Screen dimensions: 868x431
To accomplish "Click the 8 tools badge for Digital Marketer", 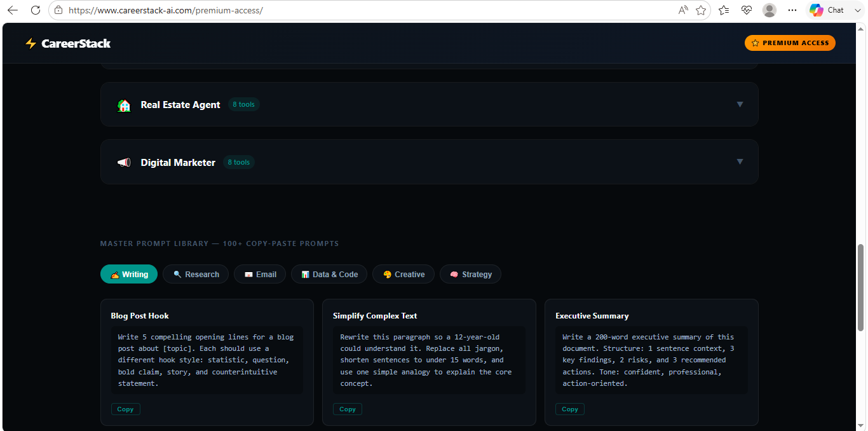I will tap(239, 162).
